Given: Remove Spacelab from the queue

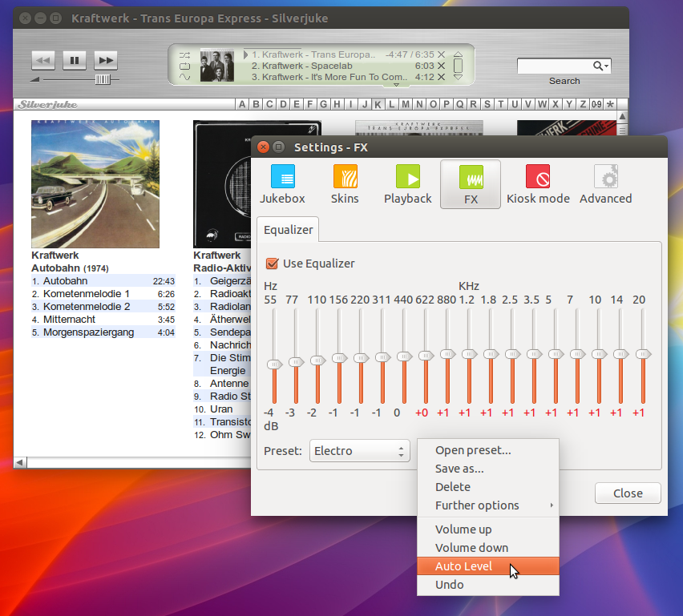Looking at the screenshot, I should (441, 66).
